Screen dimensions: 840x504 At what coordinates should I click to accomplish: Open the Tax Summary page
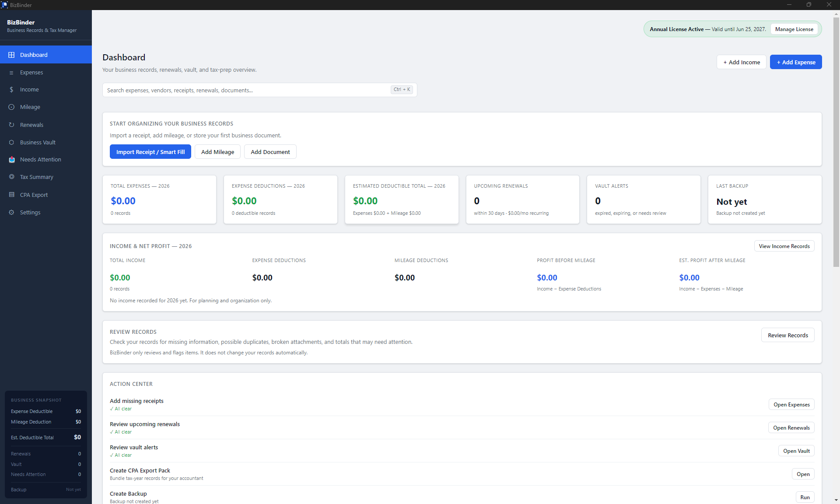coord(46,177)
